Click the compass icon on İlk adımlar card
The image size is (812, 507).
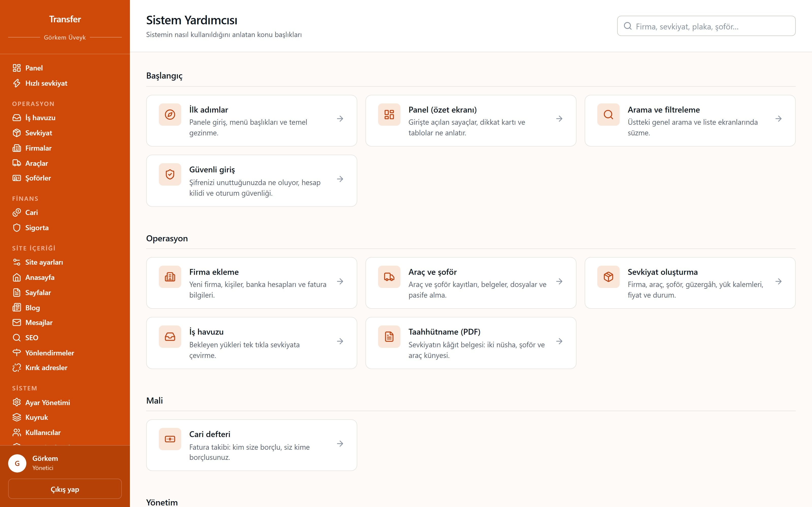tap(170, 115)
